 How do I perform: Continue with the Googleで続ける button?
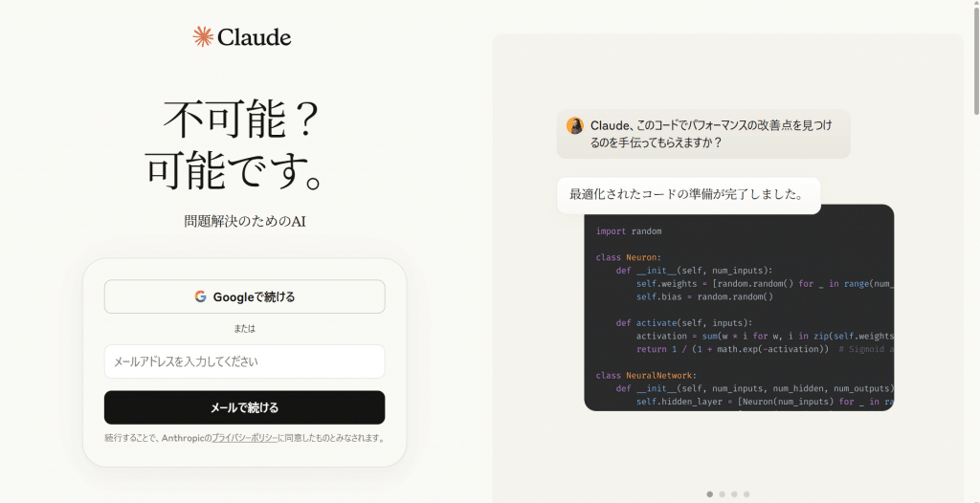(x=244, y=296)
